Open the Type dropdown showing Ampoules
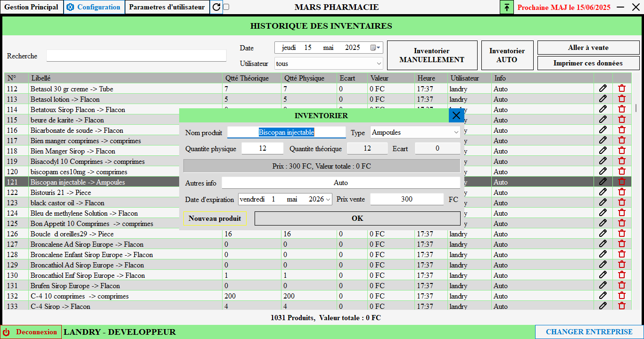Screen dimensions: 644x339 point(456,133)
